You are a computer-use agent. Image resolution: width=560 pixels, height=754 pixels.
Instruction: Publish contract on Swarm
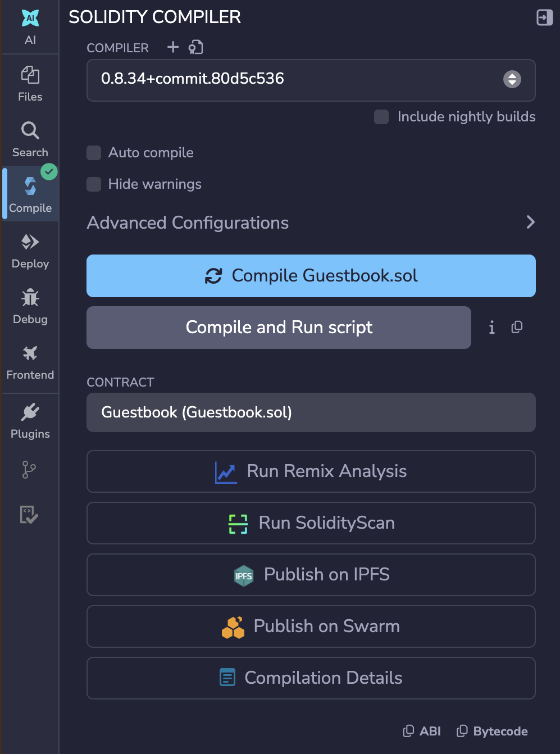pos(311,626)
